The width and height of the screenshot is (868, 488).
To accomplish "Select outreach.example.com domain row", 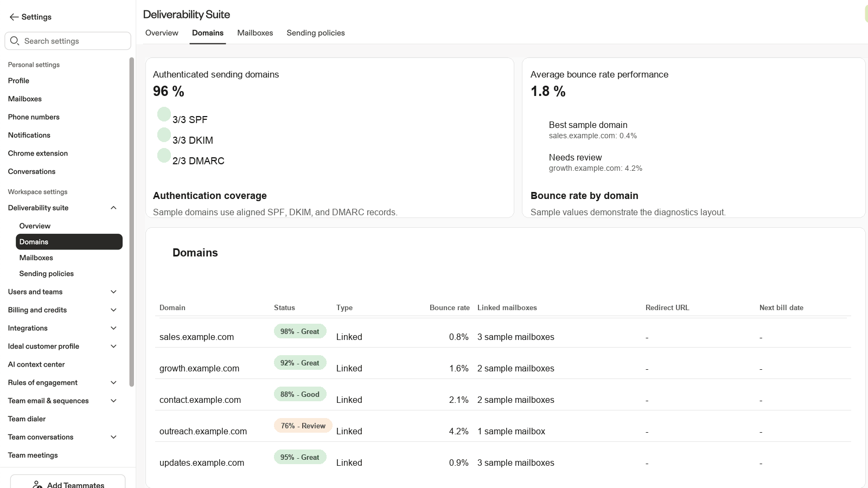I will 503,426.
